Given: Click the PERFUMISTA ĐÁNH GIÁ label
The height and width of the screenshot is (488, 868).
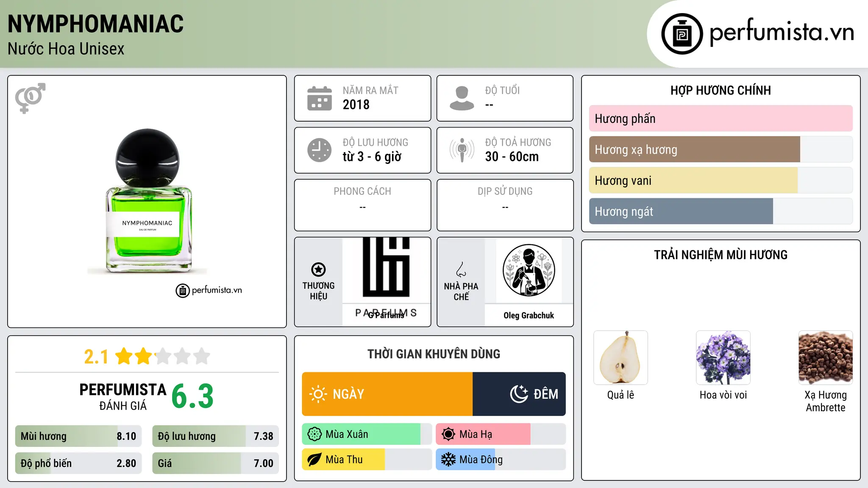Looking at the screenshot, I should coord(123,397).
